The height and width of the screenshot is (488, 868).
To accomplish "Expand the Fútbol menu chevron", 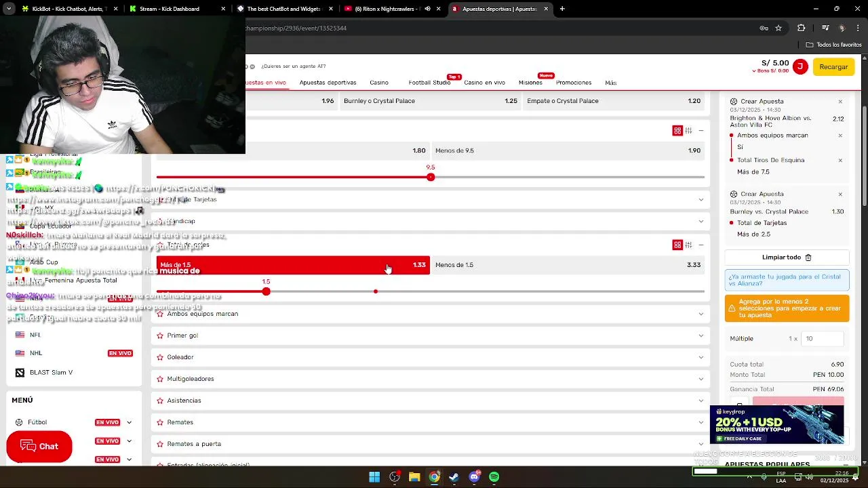I will pos(129,422).
